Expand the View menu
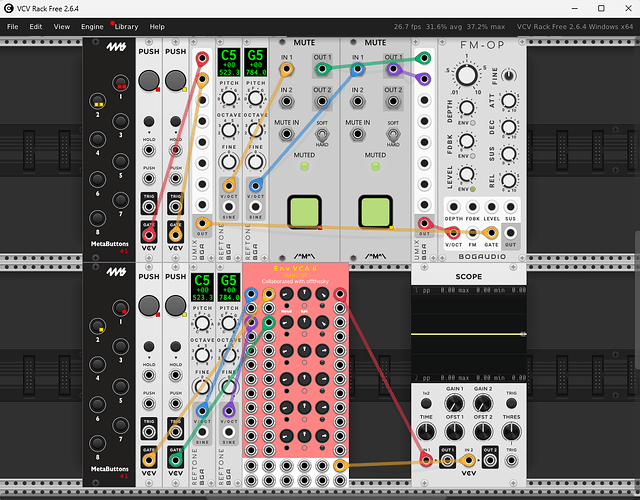The width and height of the screenshot is (640, 500). pyautogui.click(x=62, y=26)
